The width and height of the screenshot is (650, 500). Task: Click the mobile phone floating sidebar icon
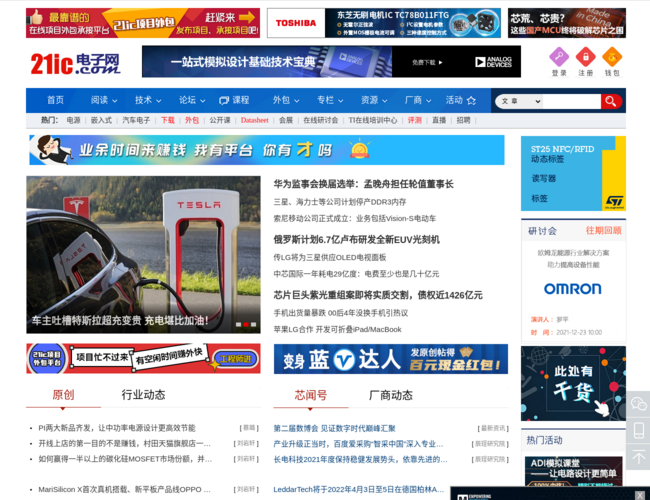point(638,430)
